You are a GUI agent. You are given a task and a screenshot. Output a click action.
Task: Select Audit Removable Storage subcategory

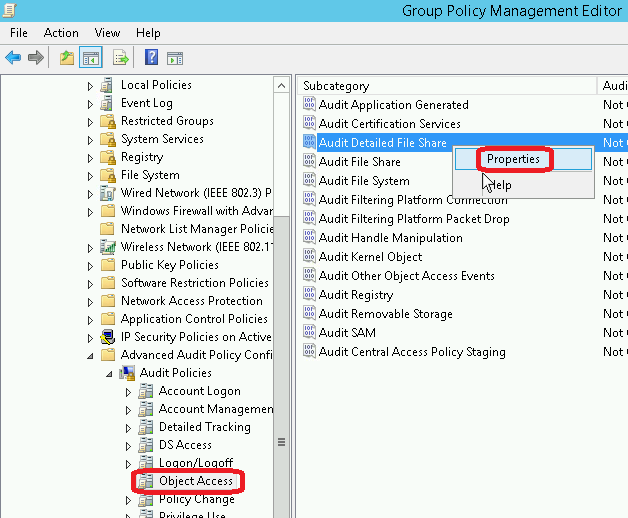(385, 314)
